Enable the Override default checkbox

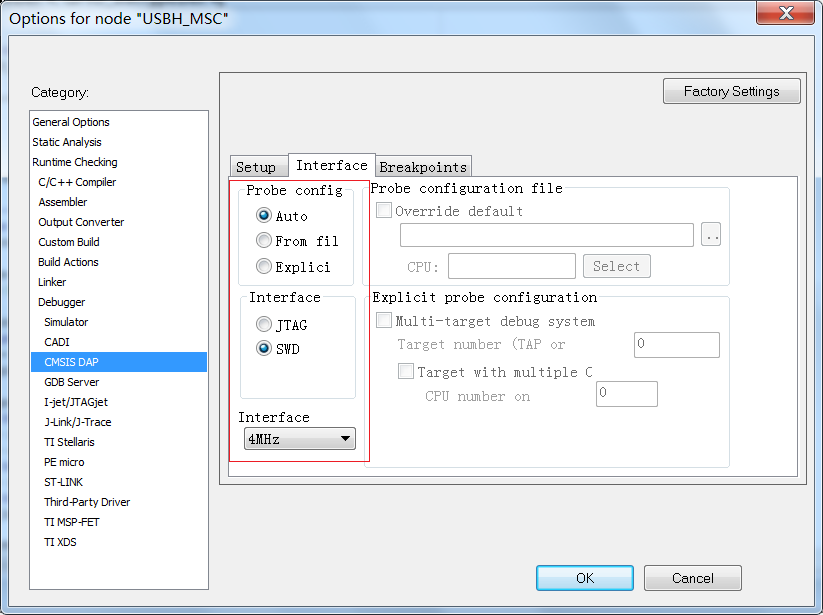click(x=384, y=210)
